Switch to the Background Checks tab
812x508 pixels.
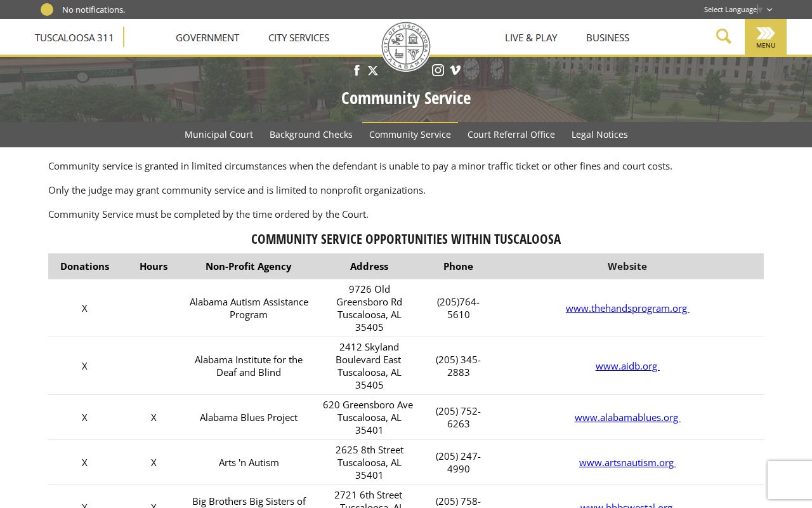coord(311,135)
